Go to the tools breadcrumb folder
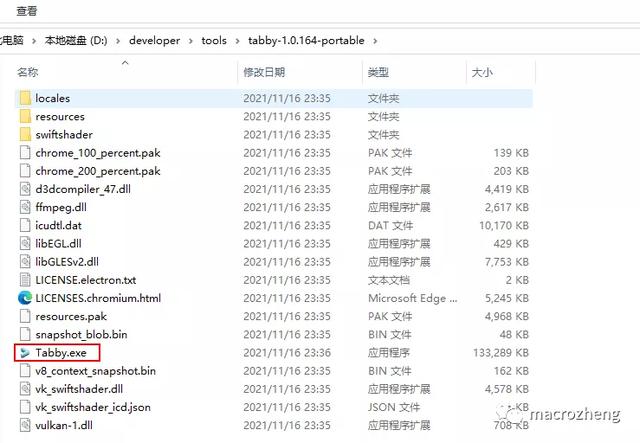Screen dimensions: 640x443 click(x=214, y=40)
